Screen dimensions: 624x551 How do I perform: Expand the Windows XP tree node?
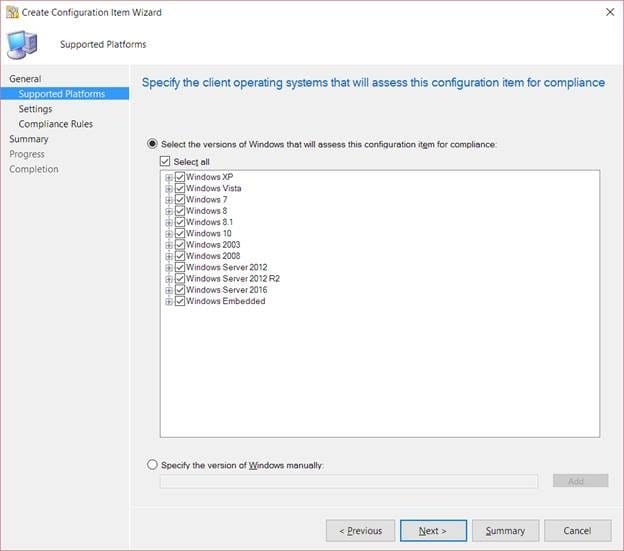click(x=169, y=177)
